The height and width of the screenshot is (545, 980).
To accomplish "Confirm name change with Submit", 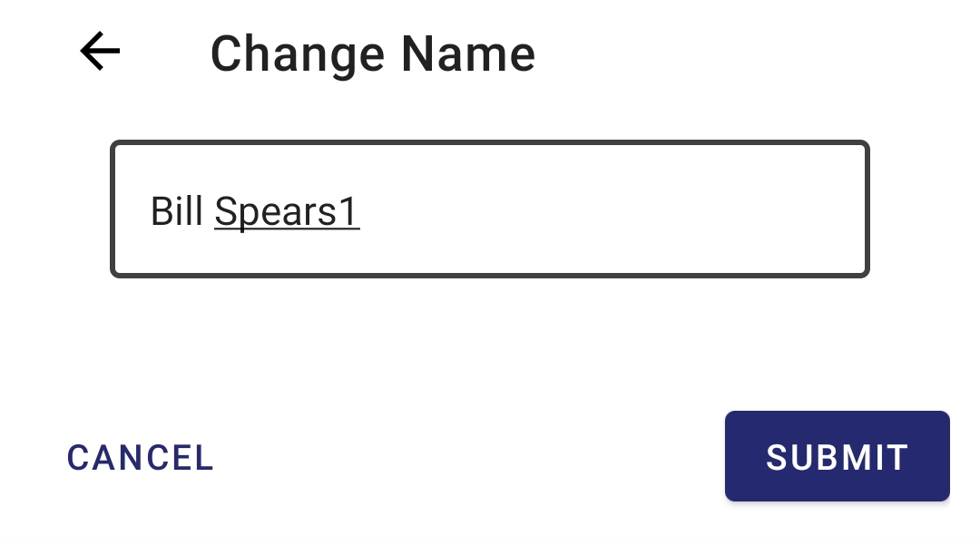I will click(837, 456).
